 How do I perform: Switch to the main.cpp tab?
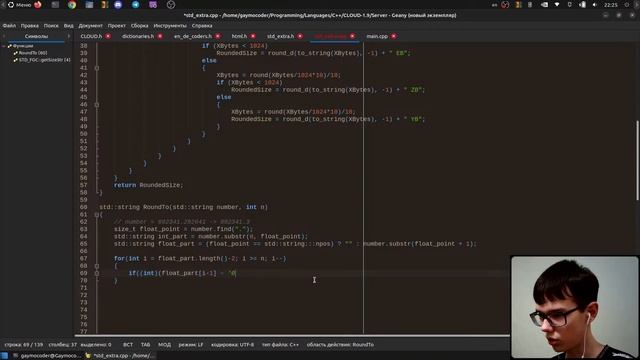[x=377, y=36]
